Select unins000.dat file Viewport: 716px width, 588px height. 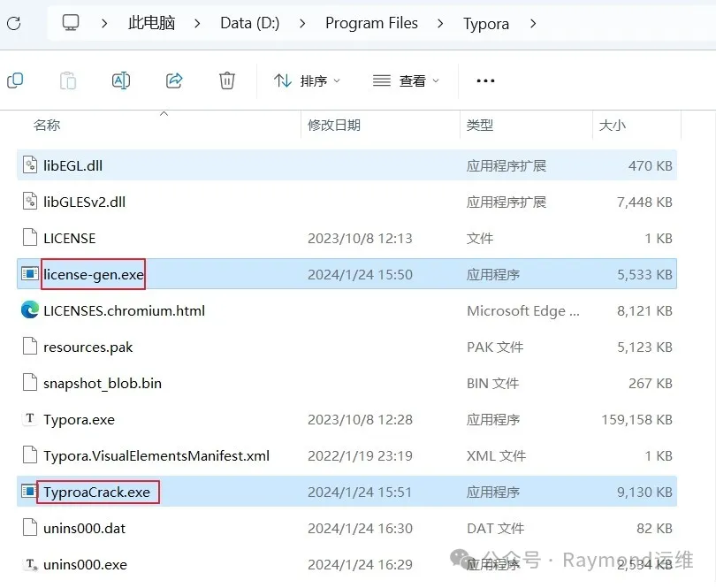(347, 528)
